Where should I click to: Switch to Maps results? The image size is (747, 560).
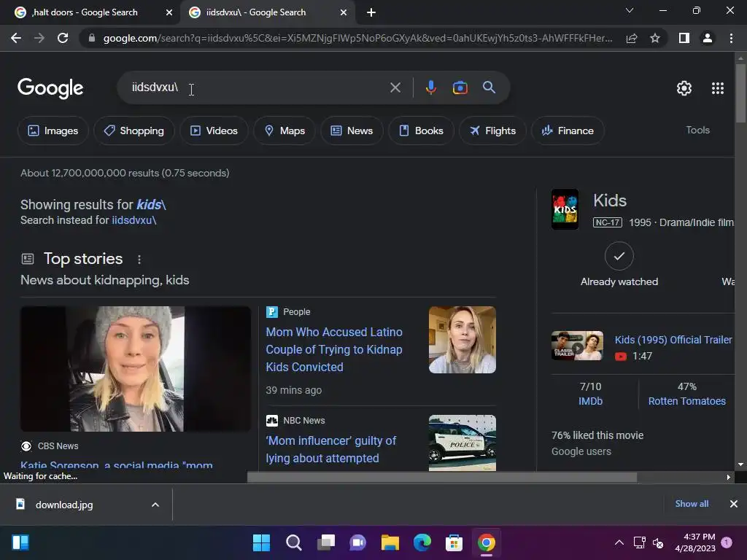click(x=285, y=131)
